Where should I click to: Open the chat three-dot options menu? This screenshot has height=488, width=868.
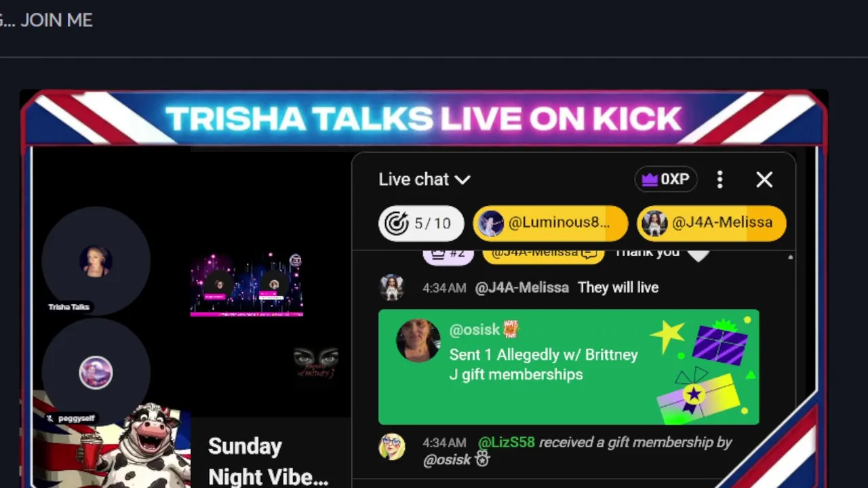coord(720,180)
